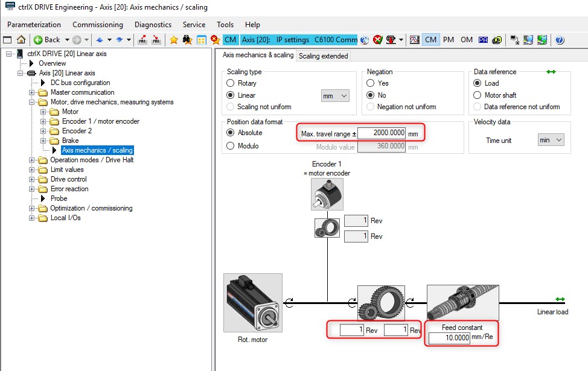The image size is (588, 371).
Task: Click the Max. travel range field
Action: (382, 133)
